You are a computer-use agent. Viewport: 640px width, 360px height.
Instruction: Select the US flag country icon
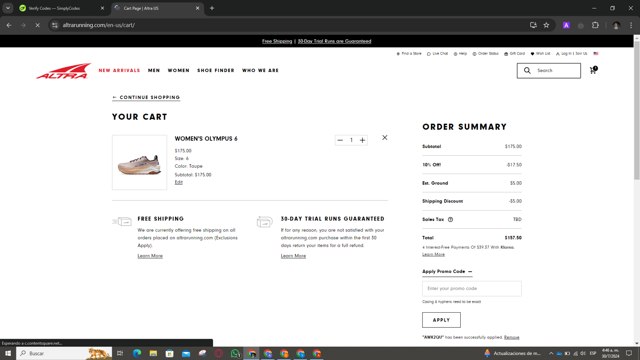(596, 53)
